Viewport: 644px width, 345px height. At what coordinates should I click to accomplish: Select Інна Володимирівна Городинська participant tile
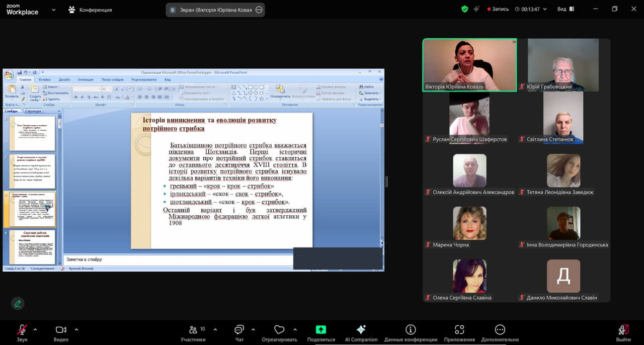point(563,224)
